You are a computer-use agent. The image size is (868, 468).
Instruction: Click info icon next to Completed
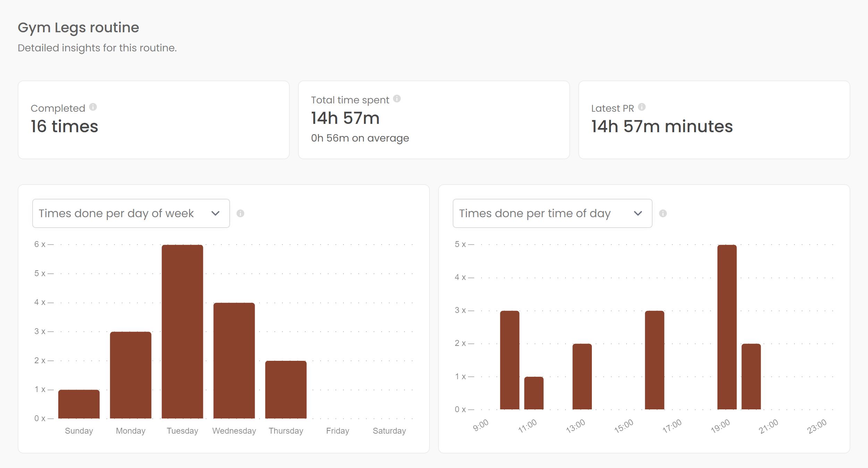point(93,107)
